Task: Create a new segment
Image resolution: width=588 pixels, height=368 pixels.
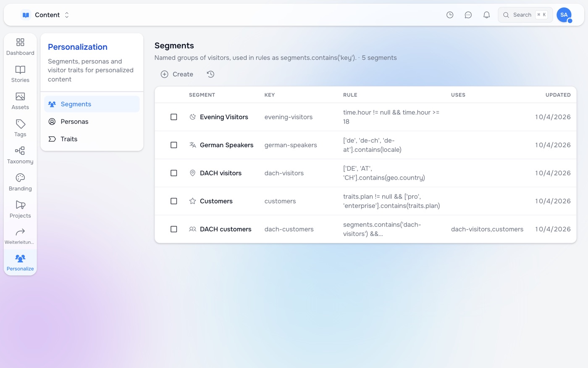Action: 177,74
